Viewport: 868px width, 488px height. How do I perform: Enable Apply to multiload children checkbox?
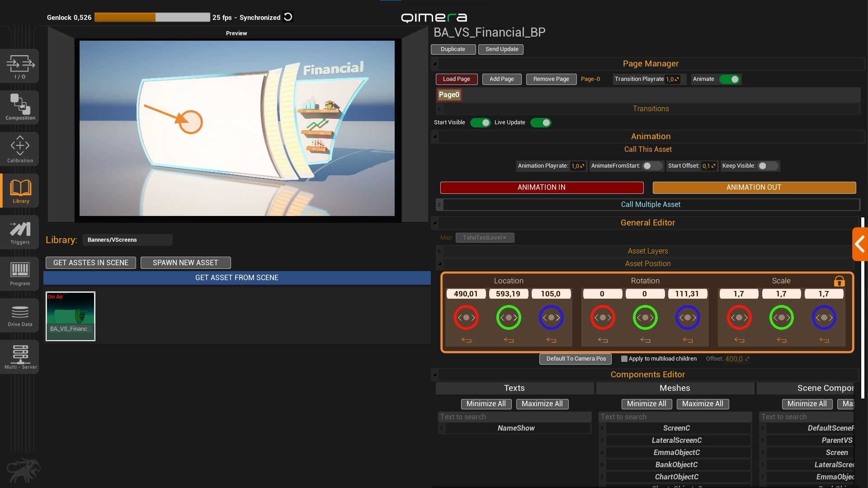(x=624, y=359)
